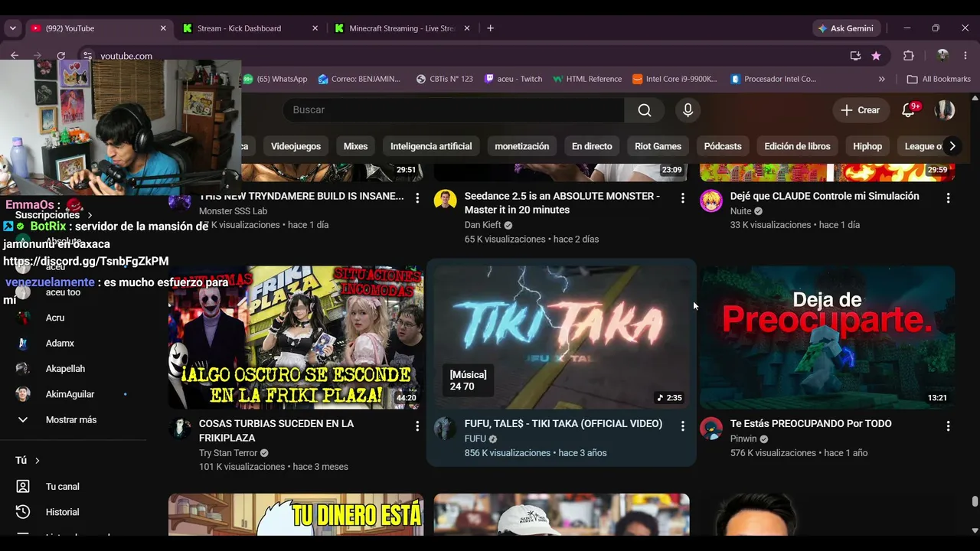Open the HTML Reference bookmark

pos(587,79)
